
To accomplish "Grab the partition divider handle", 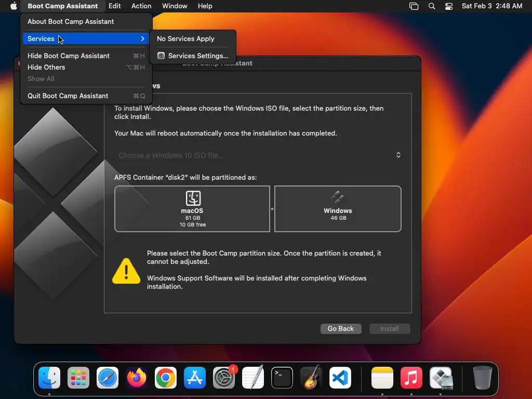I will [x=272, y=209].
